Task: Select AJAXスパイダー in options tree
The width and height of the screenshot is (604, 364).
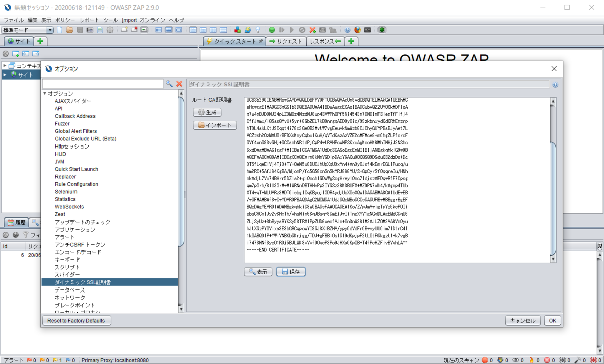Action: click(x=73, y=101)
